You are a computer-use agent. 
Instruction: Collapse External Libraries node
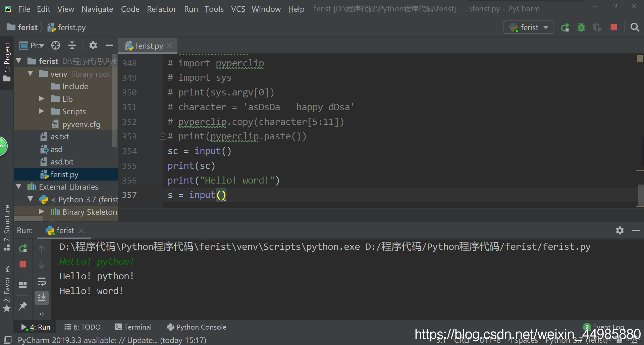pos(19,186)
